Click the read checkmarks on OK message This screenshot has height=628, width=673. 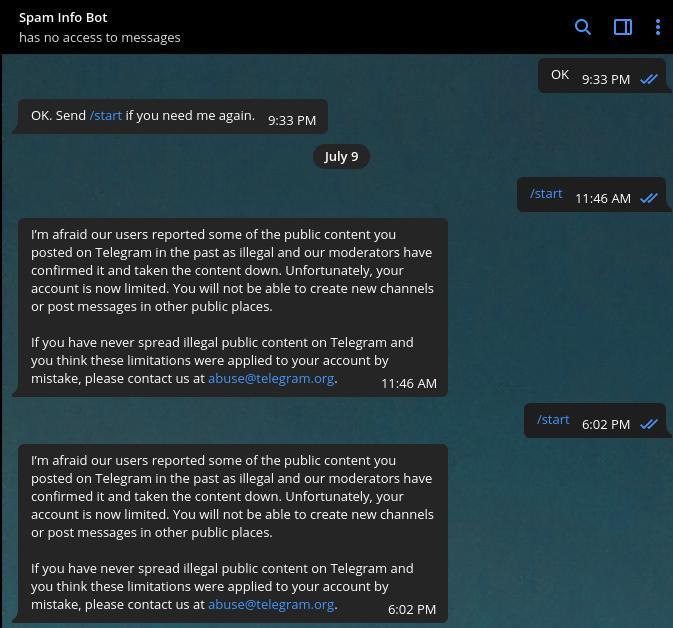click(x=649, y=79)
